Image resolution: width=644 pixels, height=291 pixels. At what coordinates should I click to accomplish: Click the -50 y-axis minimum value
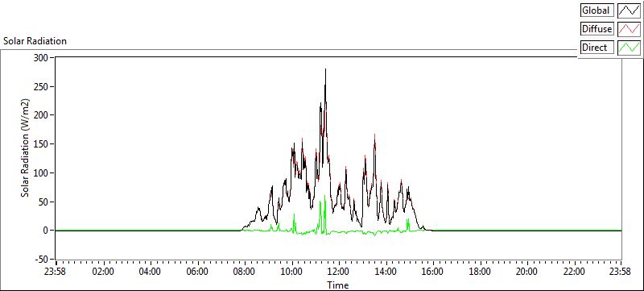[x=41, y=260]
